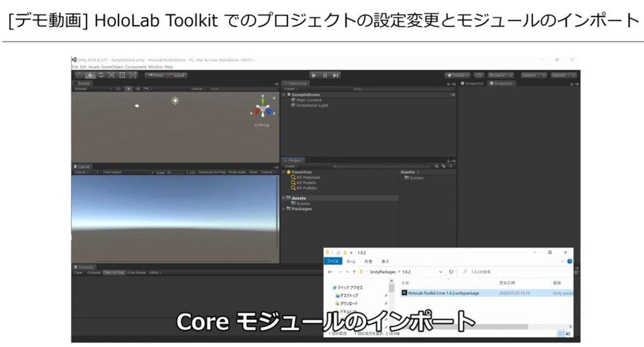Switch to the Project tab

click(x=294, y=160)
